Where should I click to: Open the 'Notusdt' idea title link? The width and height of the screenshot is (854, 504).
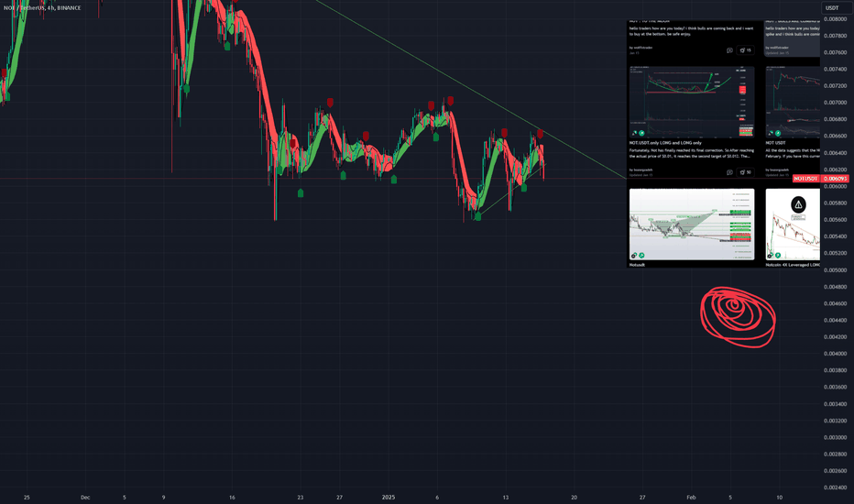[637, 265]
